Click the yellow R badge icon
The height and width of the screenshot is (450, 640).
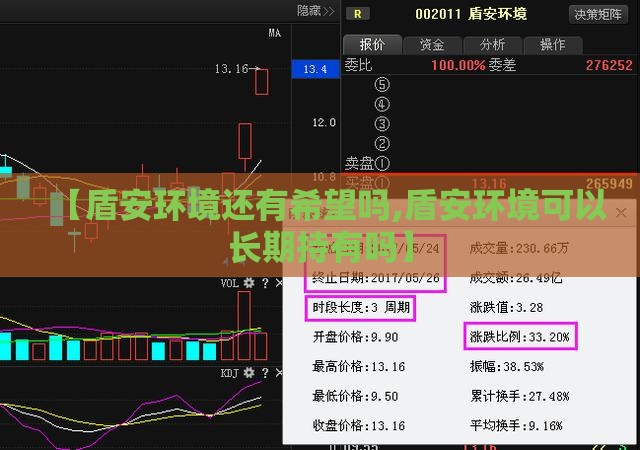(x=358, y=14)
